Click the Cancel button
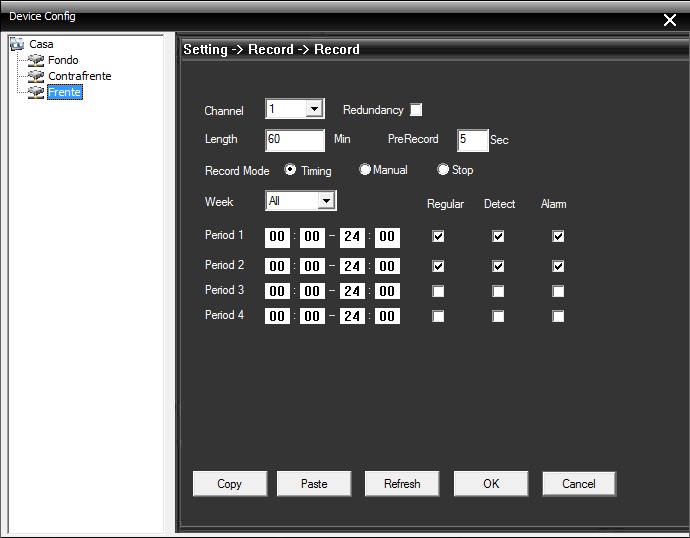 pos(579,484)
